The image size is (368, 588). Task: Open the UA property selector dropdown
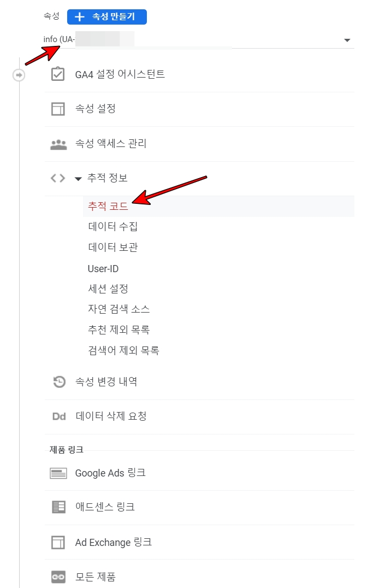347,39
